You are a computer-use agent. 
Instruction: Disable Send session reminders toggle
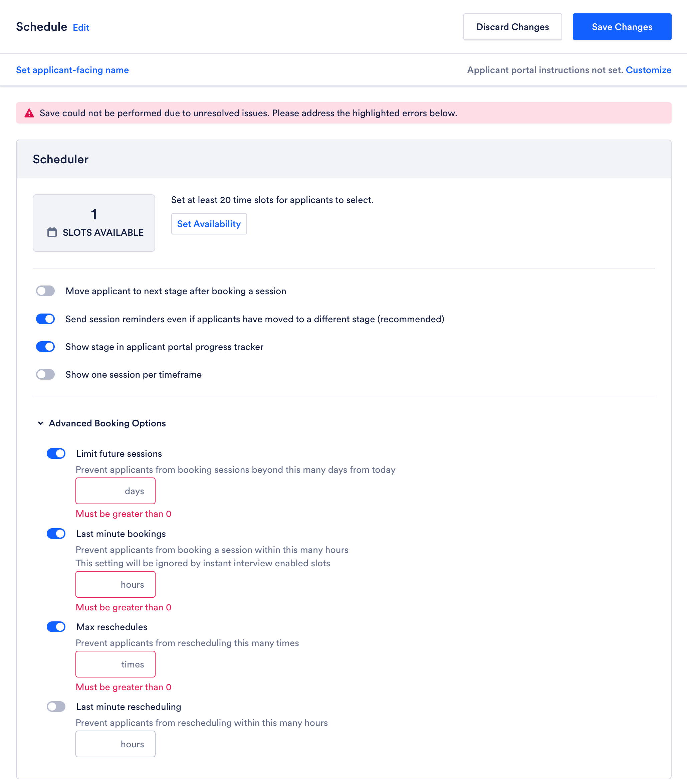tap(45, 319)
